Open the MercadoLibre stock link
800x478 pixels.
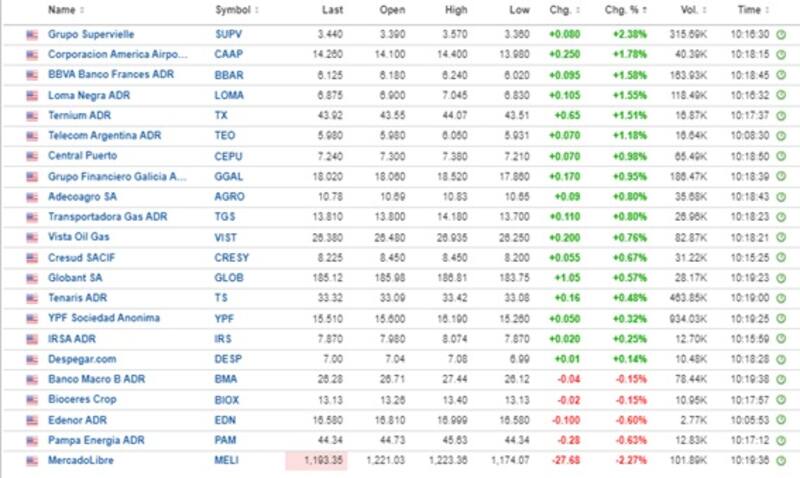click(x=82, y=461)
